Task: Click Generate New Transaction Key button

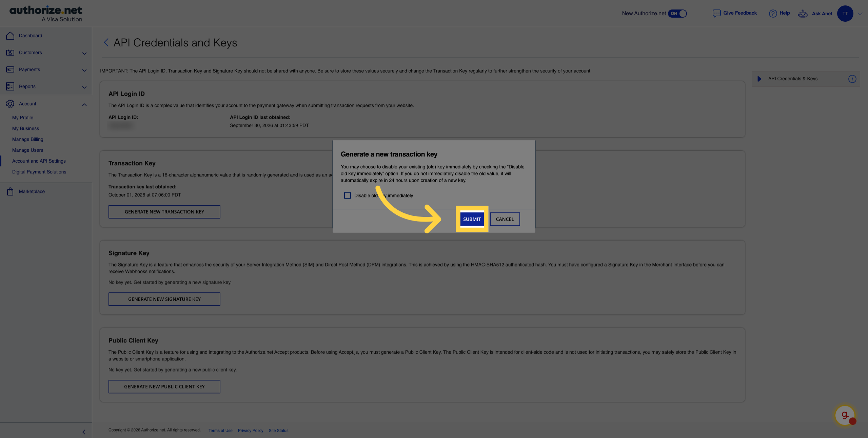Action: pos(164,212)
